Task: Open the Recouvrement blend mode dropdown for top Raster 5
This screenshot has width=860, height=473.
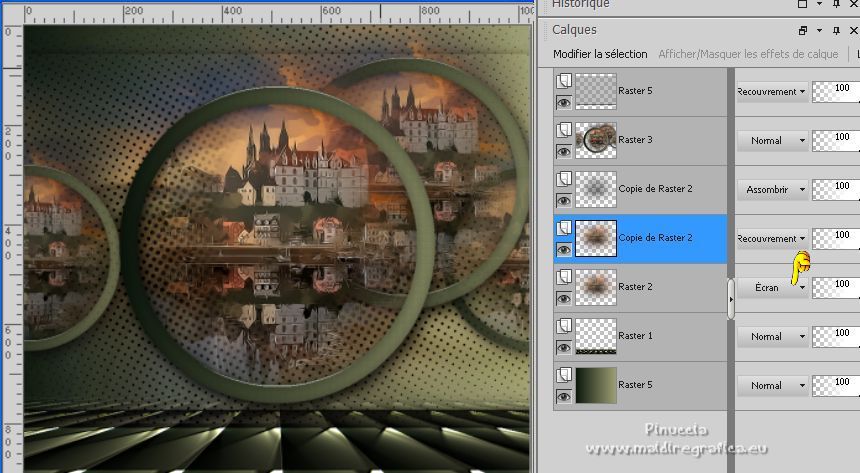Action: 772,92
